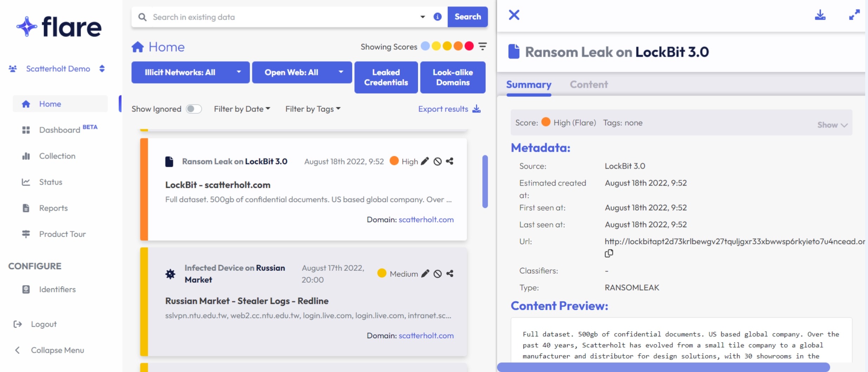Share the LockBit ransom leak entry
The image size is (868, 372).
(449, 161)
